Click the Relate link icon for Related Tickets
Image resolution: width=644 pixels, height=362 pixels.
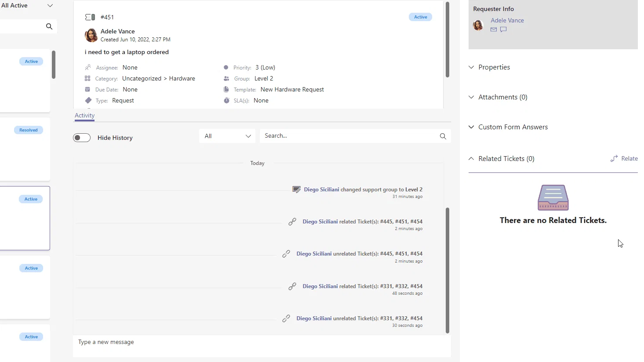(x=614, y=159)
